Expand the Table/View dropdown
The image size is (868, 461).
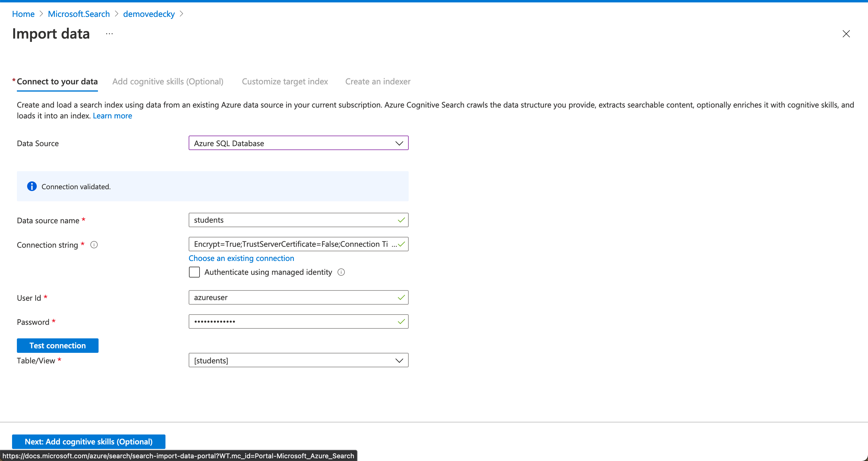[x=298, y=360]
